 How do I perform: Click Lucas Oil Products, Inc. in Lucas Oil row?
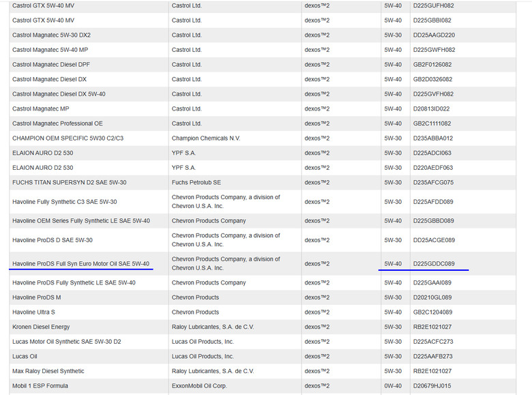point(203,356)
